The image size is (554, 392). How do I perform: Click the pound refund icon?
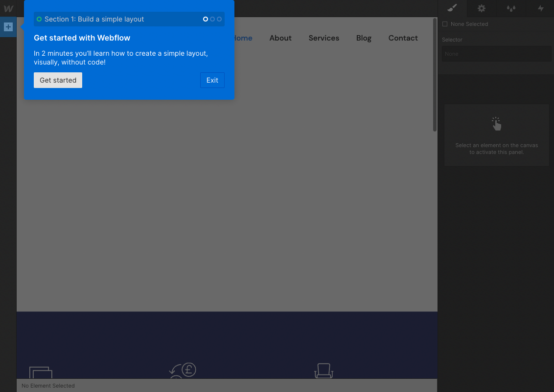tap(183, 370)
